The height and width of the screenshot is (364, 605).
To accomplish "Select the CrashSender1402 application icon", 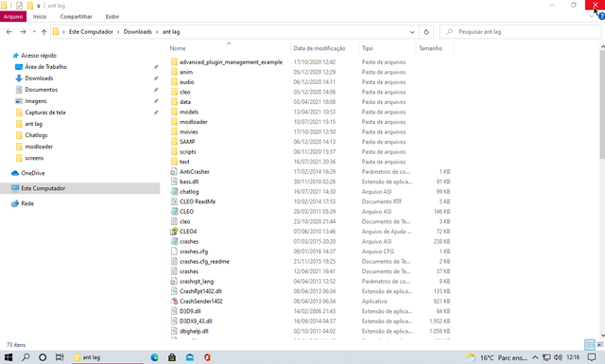I will pyautogui.click(x=174, y=301).
